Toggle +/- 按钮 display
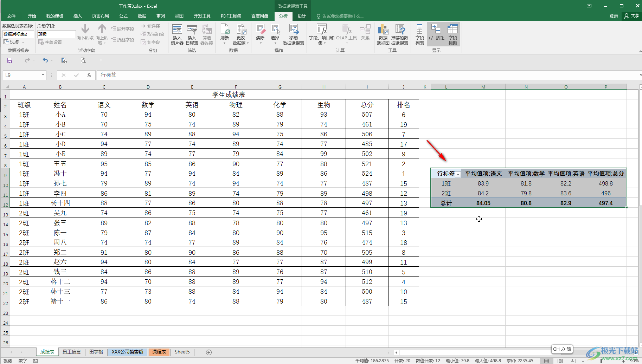This screenshot has width=642, height=364. tap(436, 34)
